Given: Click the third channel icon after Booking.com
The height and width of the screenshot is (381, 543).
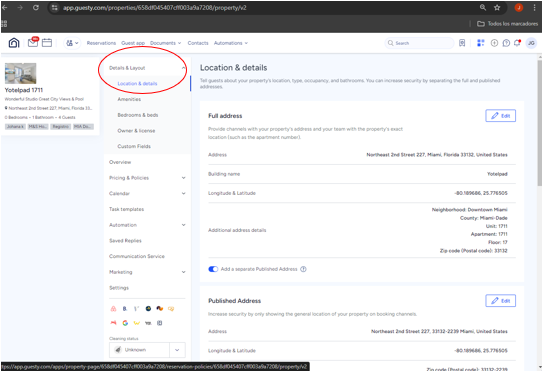Looking at the screenshot, I should 136,309.
